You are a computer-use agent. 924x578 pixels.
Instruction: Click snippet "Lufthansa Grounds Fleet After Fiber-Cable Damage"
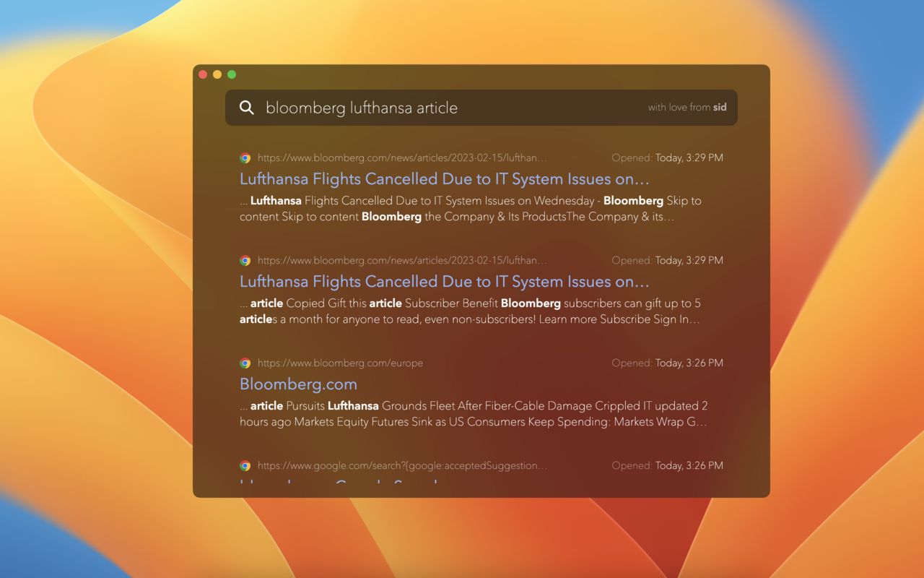coord(474,414)
